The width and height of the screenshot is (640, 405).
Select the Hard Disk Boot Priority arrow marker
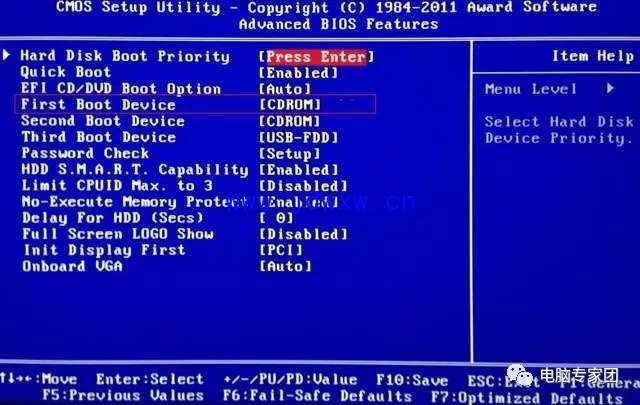point(6,55)
